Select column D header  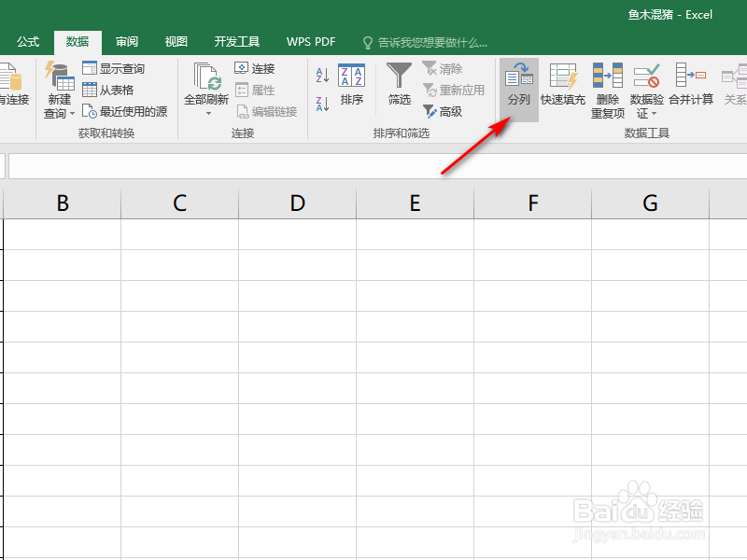click(297, 203)
